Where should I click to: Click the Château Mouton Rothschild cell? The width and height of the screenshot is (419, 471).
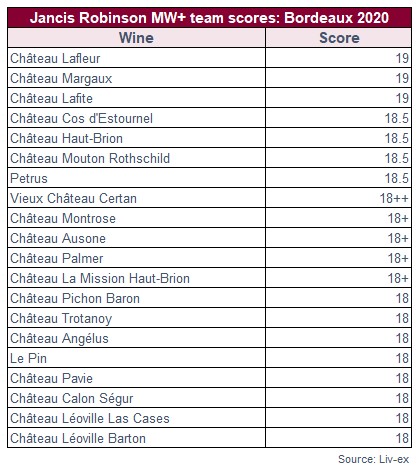pos(136,158)
